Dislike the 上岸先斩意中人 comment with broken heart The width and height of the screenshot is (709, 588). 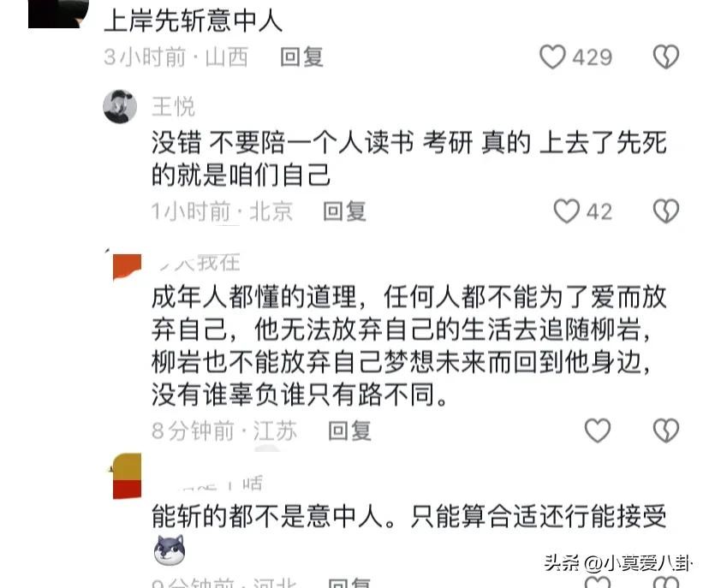pyautogui.click(x=666, y=57)
